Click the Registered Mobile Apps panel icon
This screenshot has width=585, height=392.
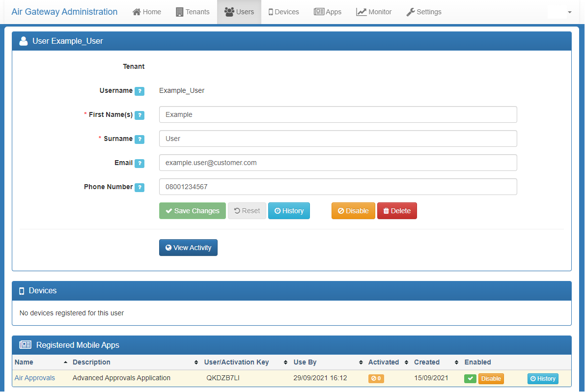tap(26, 345)
